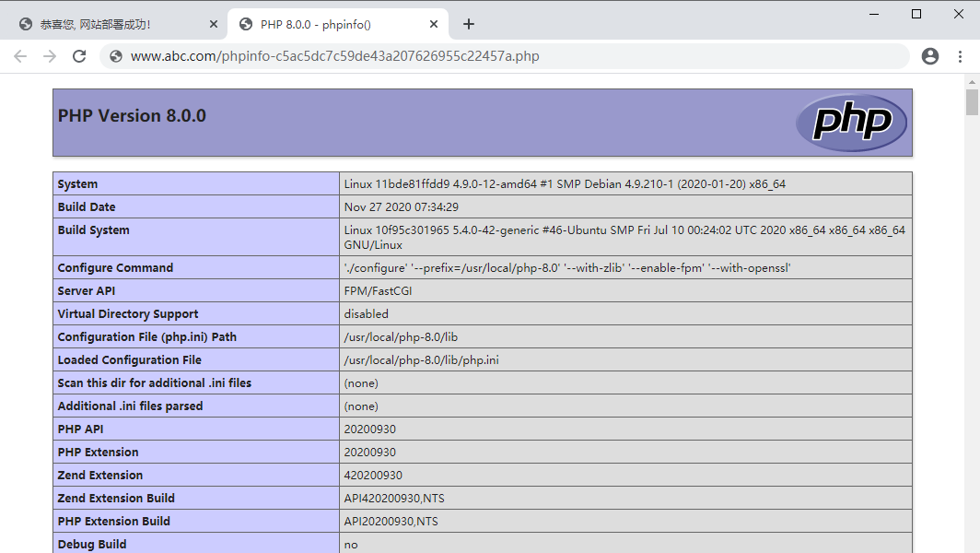Viewport: 980px width, 553px height.
Task: Click the Configure Command value cell
Action: click(x=567, y=268)
